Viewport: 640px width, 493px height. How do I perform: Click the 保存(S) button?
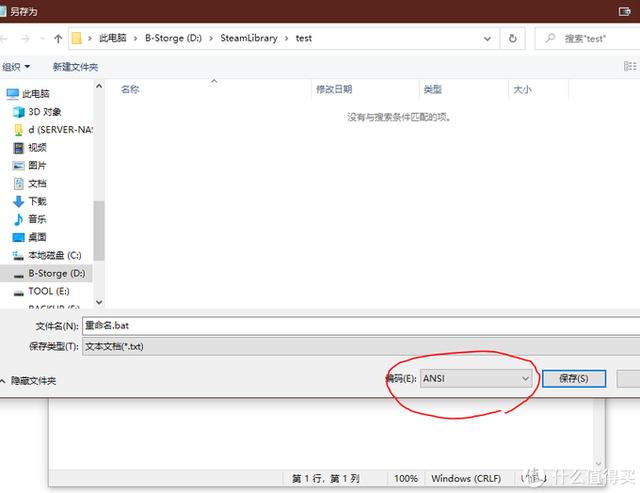573,379
